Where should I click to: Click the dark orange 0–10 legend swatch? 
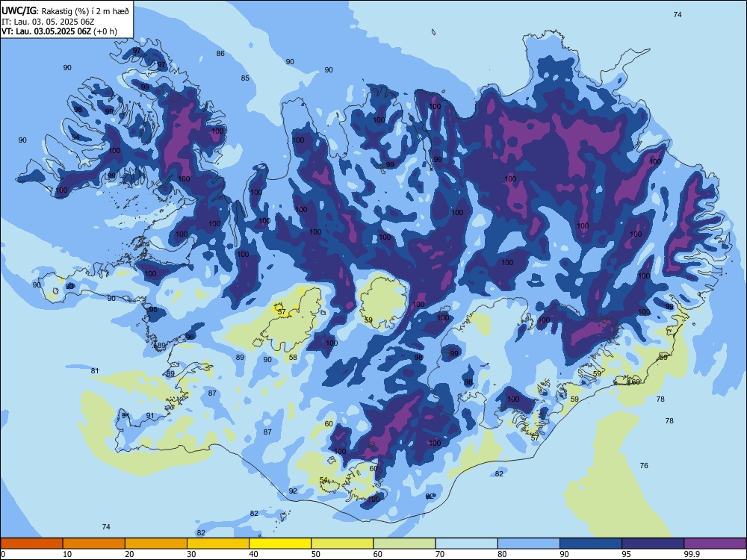31,544
